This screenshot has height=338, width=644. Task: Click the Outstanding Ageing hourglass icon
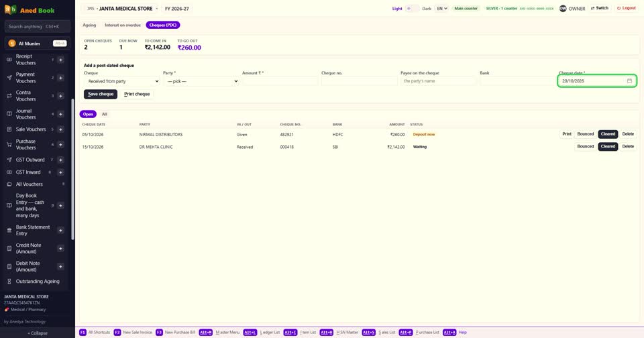(x=9, y=282)
